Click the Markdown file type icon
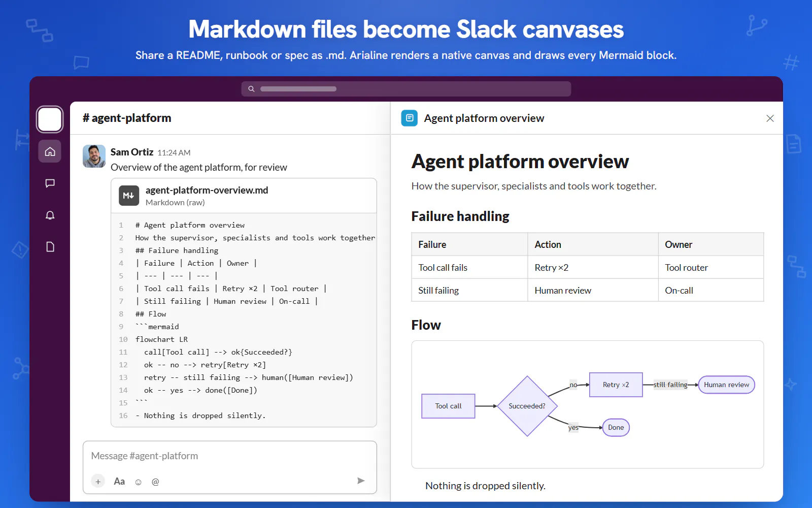The image size is (812, 508). (129, 196)
